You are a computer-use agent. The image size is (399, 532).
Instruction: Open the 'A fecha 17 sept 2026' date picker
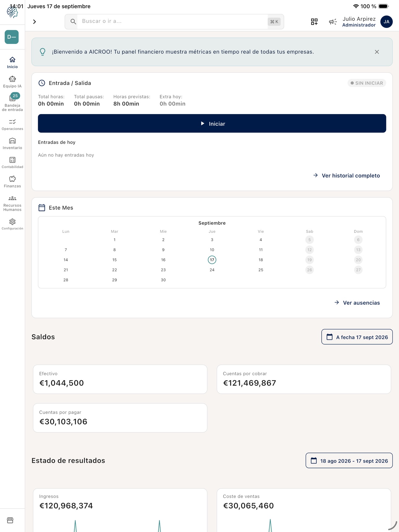point(357,337)
